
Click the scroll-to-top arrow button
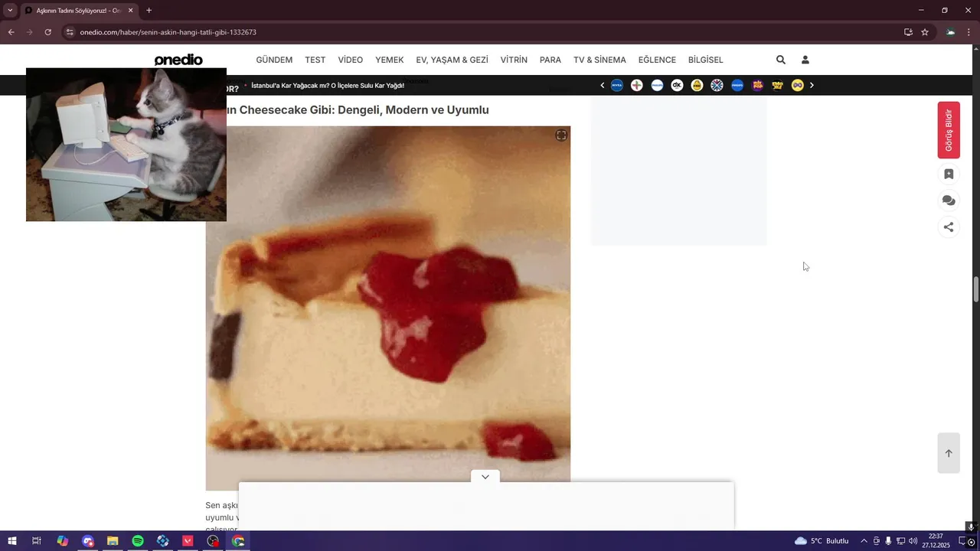[949, 453]
